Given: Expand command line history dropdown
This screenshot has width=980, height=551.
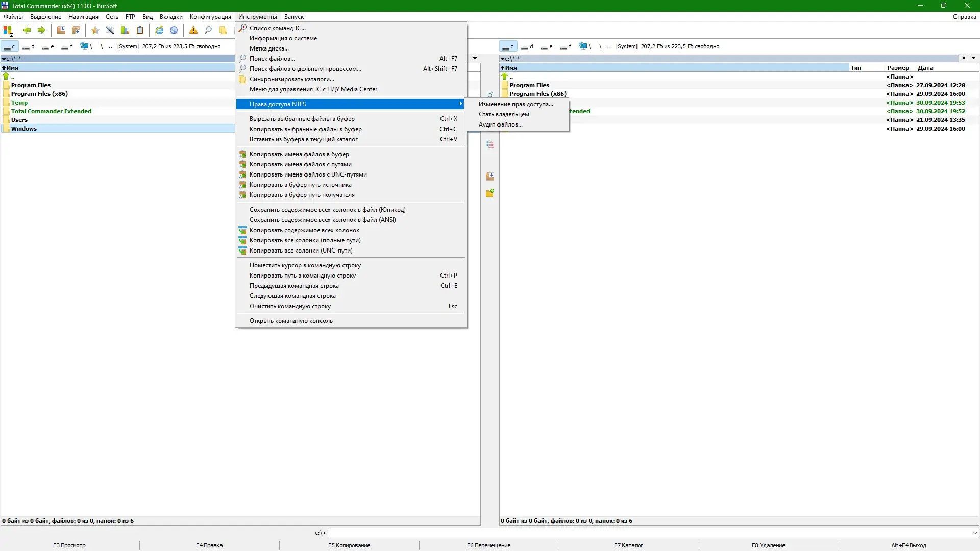Looking at the screenshot, I should (974, 533).
